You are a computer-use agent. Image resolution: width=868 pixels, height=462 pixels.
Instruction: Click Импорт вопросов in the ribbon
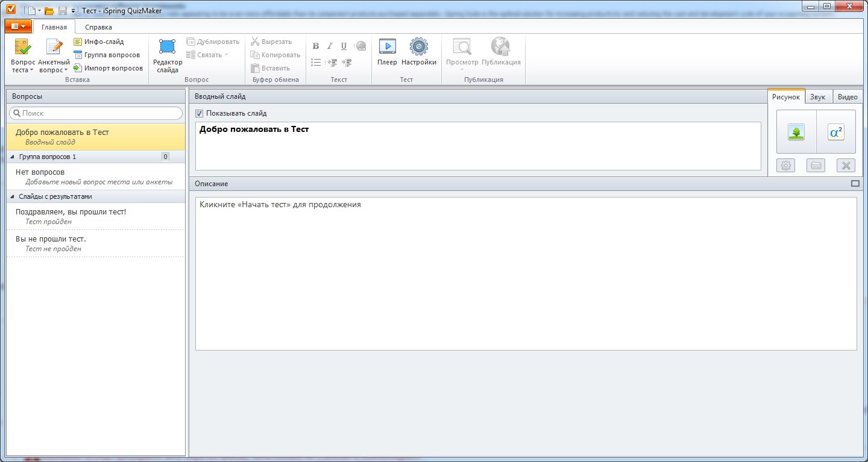coord(108,68)
